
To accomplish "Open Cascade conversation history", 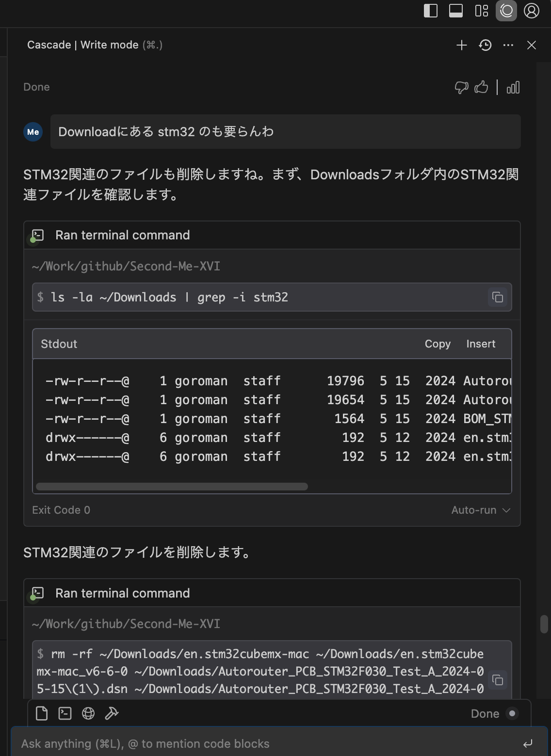I will click(x=485, y=45).
